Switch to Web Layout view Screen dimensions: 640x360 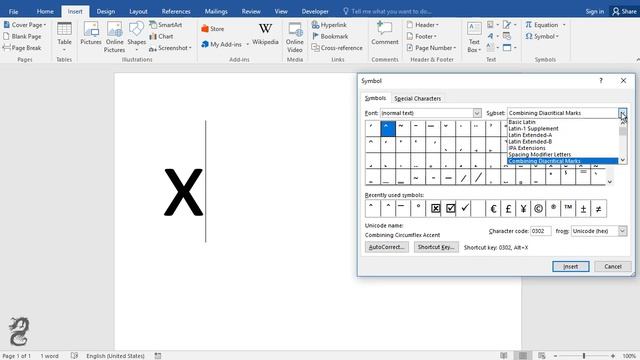(x=542, y=356)
